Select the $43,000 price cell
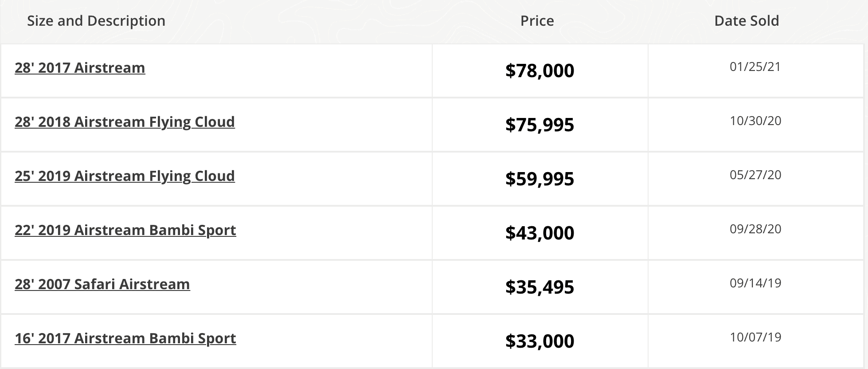 [x=540, y=233]
